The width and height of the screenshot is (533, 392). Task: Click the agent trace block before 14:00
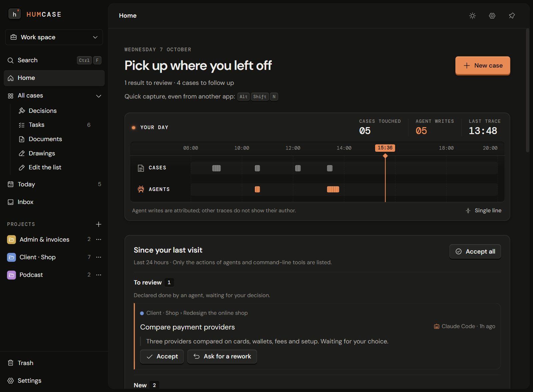[333, 189]
